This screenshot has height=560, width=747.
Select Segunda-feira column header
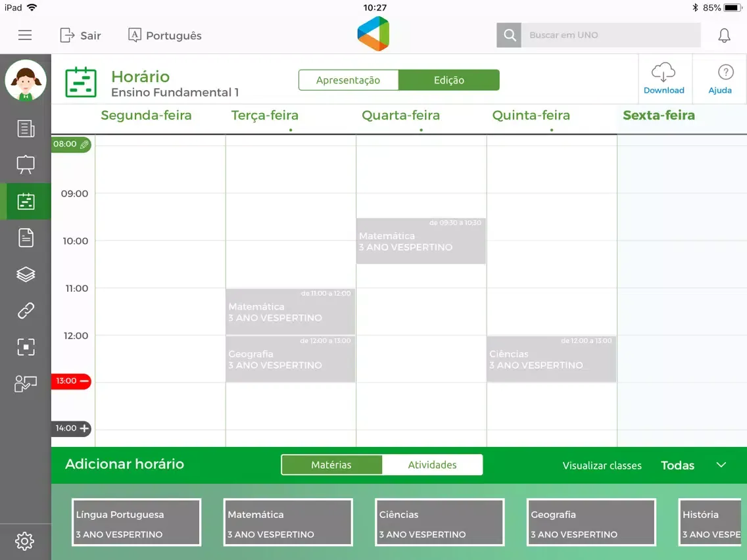pyautogui.click(x=146, y=115)
